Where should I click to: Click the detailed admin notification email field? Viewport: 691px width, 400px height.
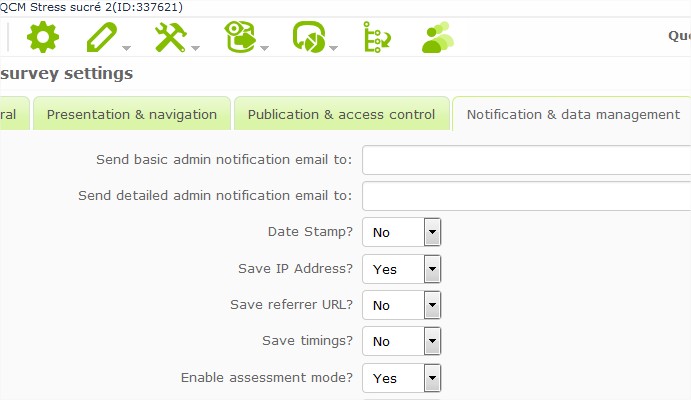coord(526,196)
